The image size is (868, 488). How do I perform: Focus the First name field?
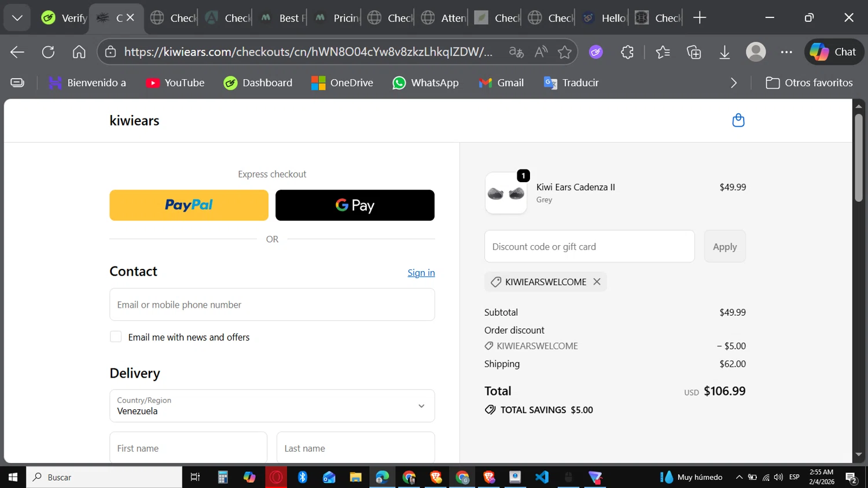coord(189,448)
